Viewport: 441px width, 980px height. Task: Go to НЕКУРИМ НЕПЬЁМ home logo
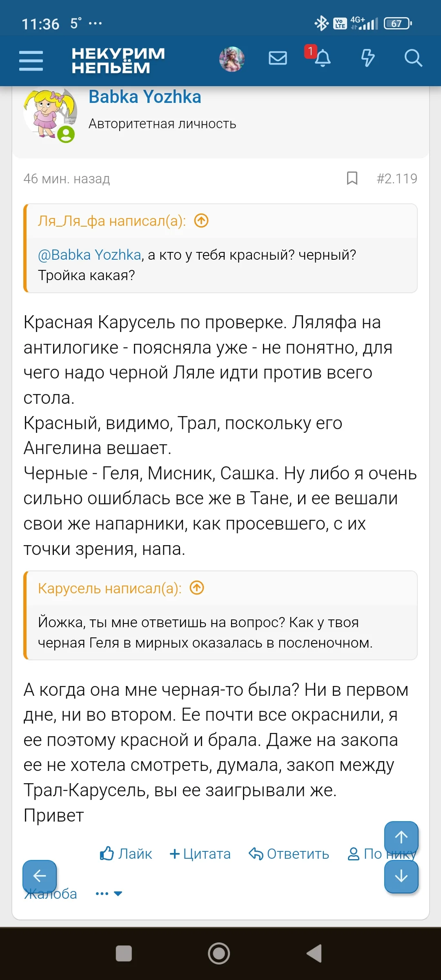tap(118, 60)
